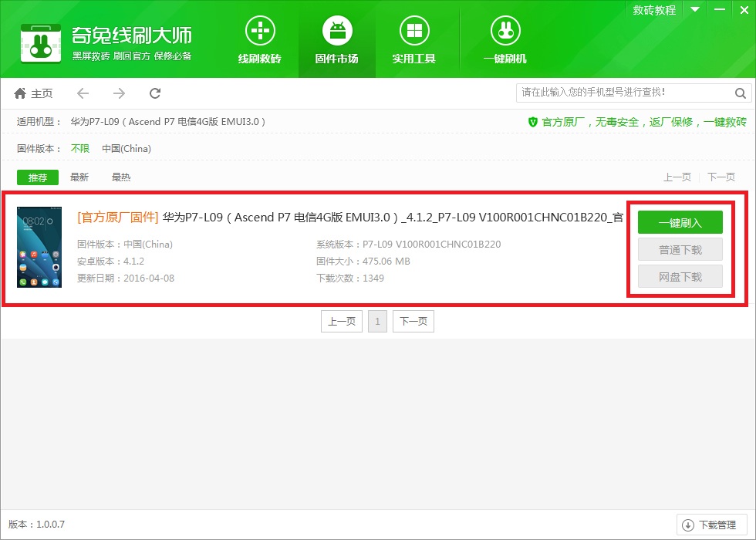The image size is (756, 540).
Task: Click the search magnifier icon
Action: coord(740,93)
